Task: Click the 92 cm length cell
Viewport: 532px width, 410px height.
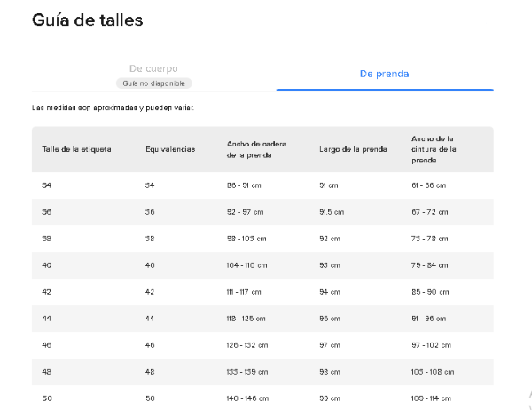Action: [x=328, y=239]
